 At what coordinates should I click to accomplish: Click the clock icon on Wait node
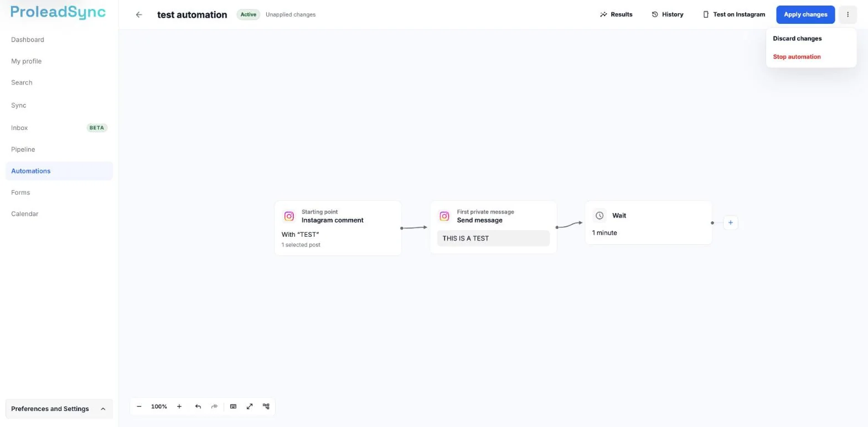[x=600, y=216]
